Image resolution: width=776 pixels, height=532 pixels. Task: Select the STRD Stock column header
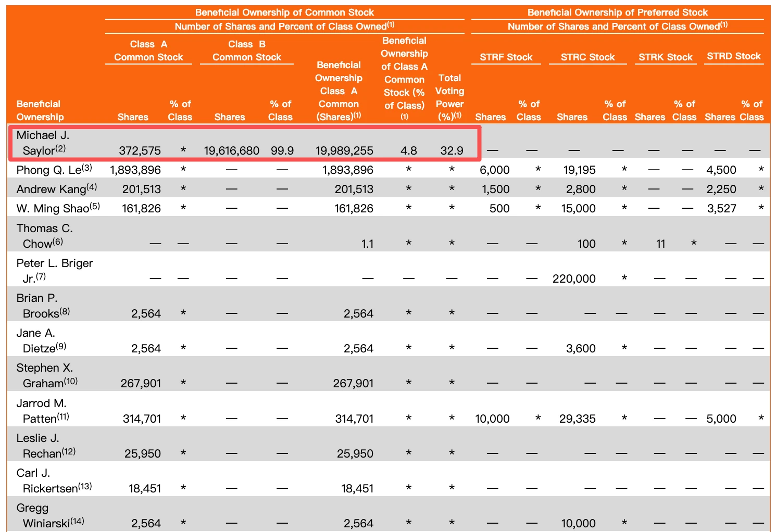pos(734,56)
